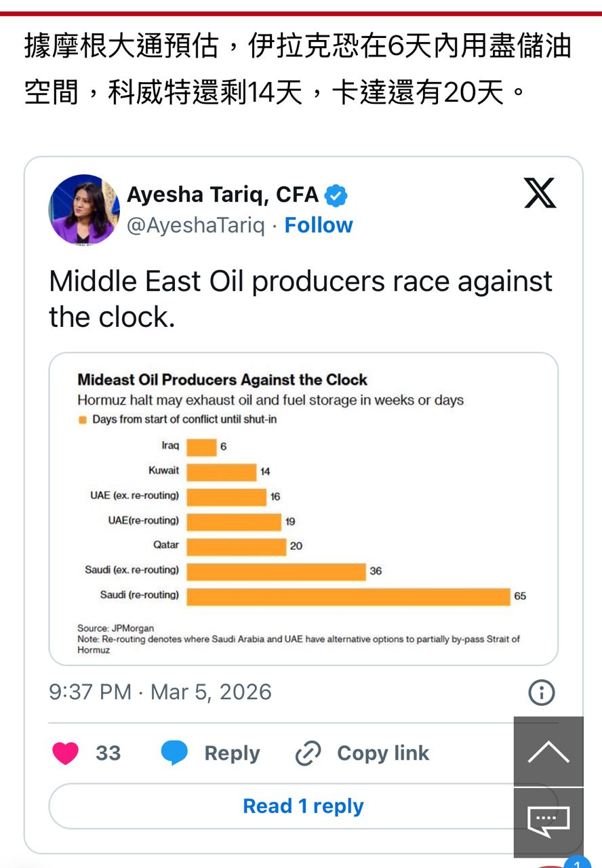Tap the scroll-to-top up arrow button
Image resolution: width=602 pixels, height=868 pixels.
[548, 751]
